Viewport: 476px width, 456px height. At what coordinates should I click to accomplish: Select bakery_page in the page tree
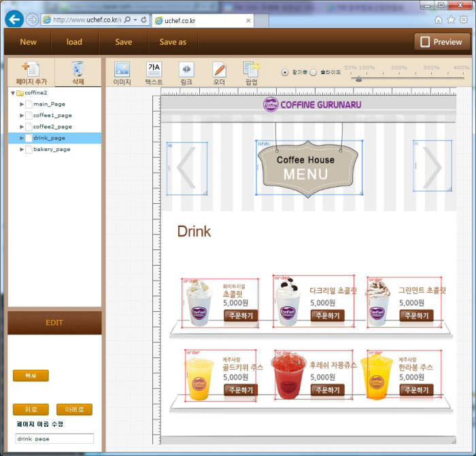pos(52,150)
